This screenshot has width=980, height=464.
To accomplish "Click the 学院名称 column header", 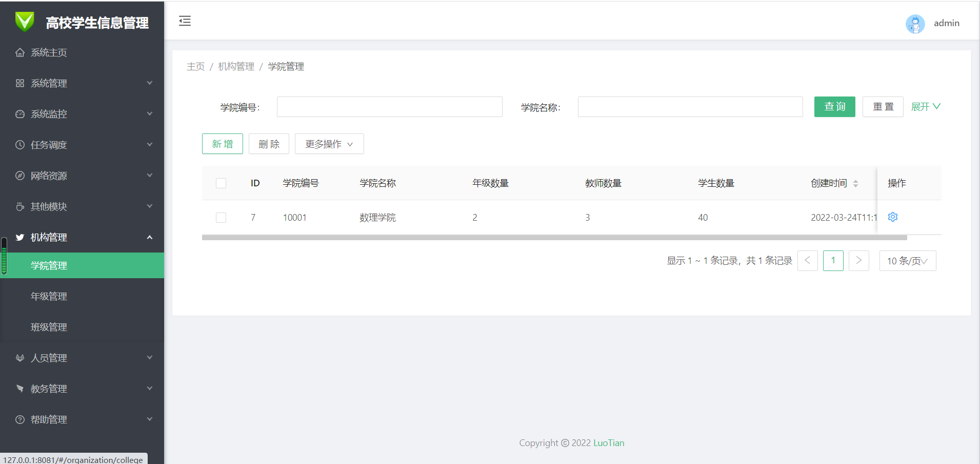I will click(378, 183).
